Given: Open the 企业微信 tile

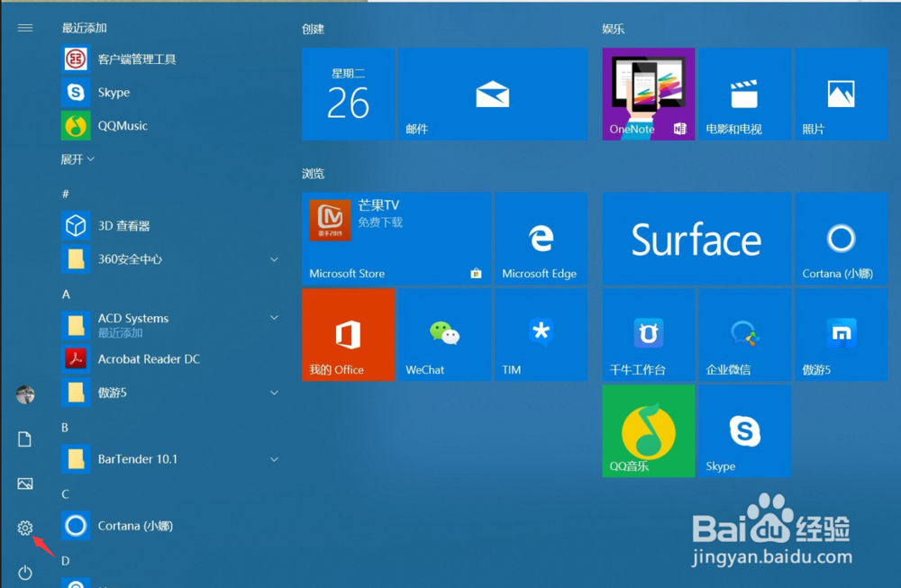Looking at the screenshot, I should (x=745, y=335).
